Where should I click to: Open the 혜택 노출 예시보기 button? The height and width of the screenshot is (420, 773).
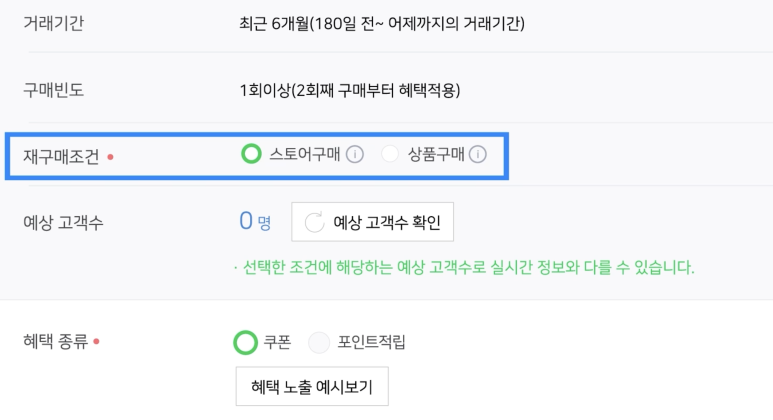(x=312, y=386)
